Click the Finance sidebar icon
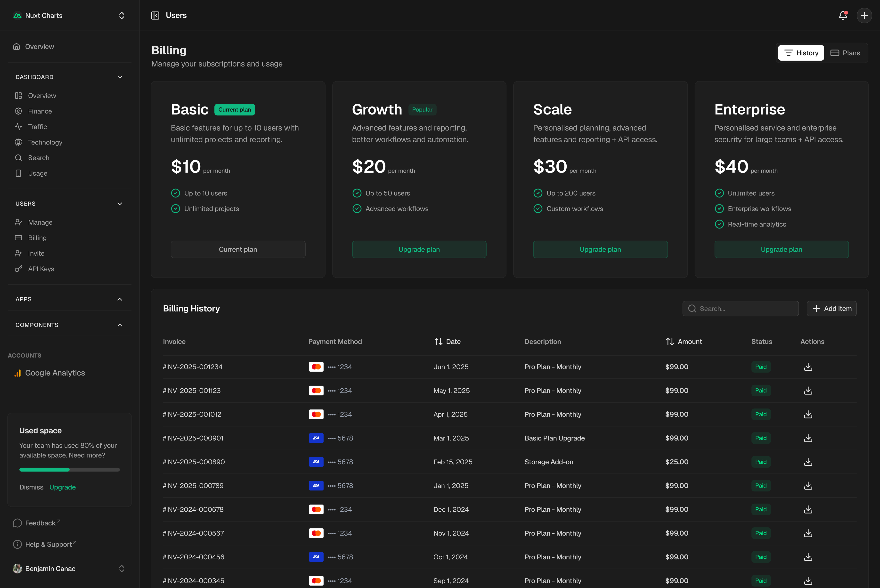Image resolution: width=880 pixels, height=588 pixels. tap(18, 111)
